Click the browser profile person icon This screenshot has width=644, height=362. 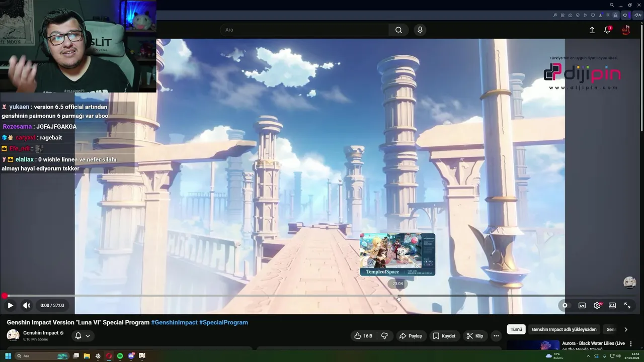615,15
